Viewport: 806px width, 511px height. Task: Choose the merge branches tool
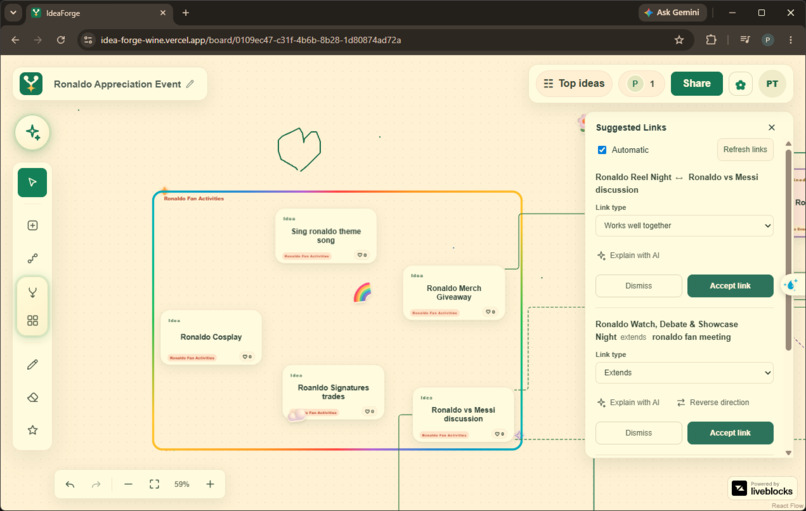(x=32, y=293)
